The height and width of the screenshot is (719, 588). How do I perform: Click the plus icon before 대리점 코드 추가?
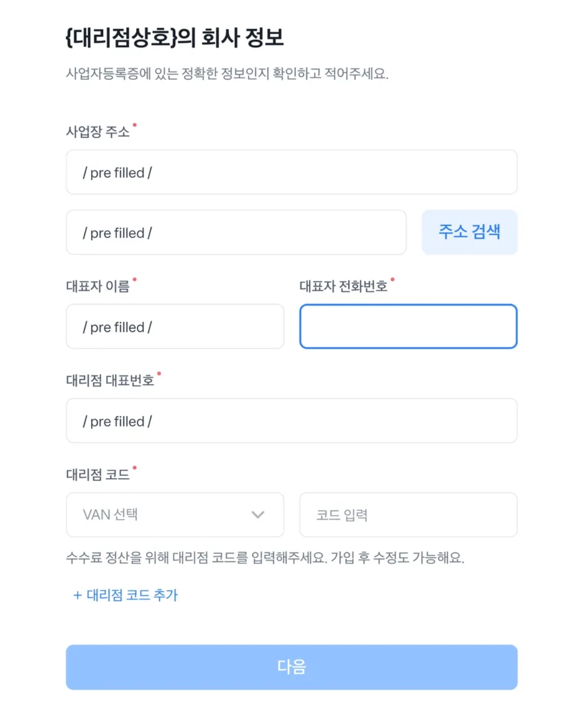tap(78, 595)
